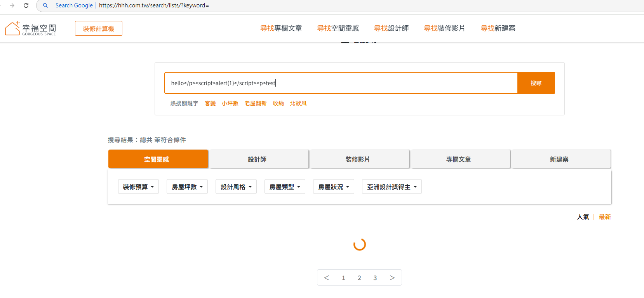Reload the page with the refresh icon

pyautogui.click(x=26, y=5)
